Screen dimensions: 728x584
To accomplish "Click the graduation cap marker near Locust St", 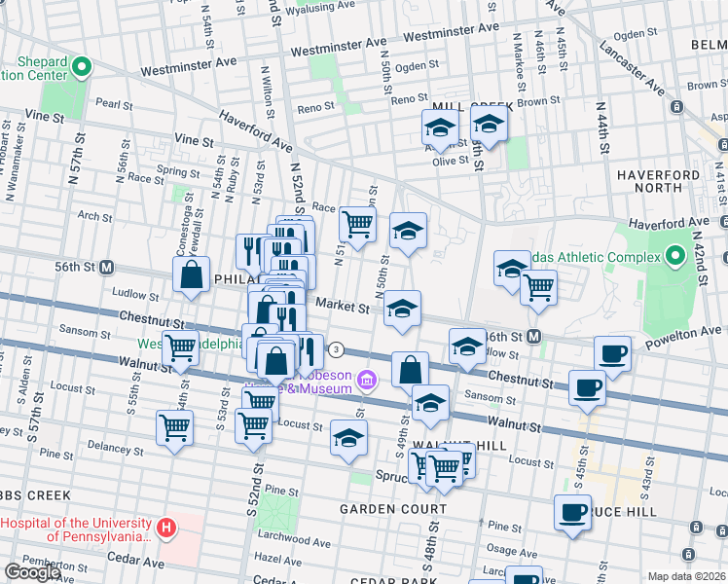I will [x=348, y=440].
